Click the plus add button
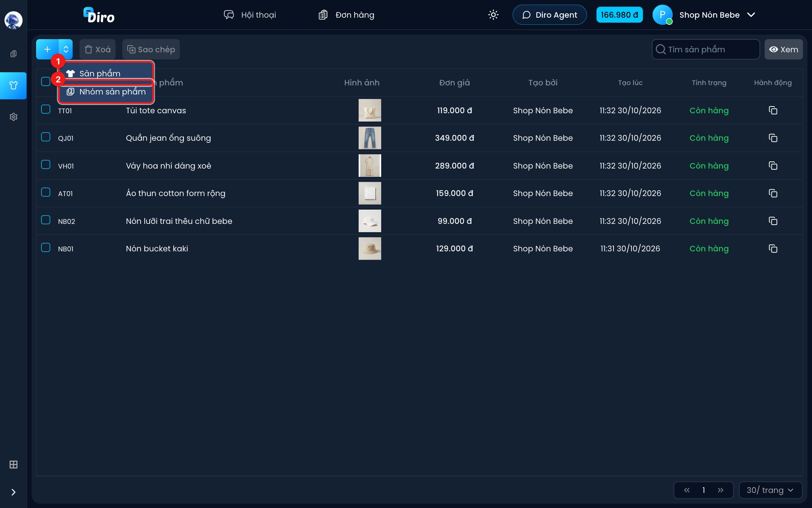The width and height of the screenshot is (812, 508). pos(47,49)
